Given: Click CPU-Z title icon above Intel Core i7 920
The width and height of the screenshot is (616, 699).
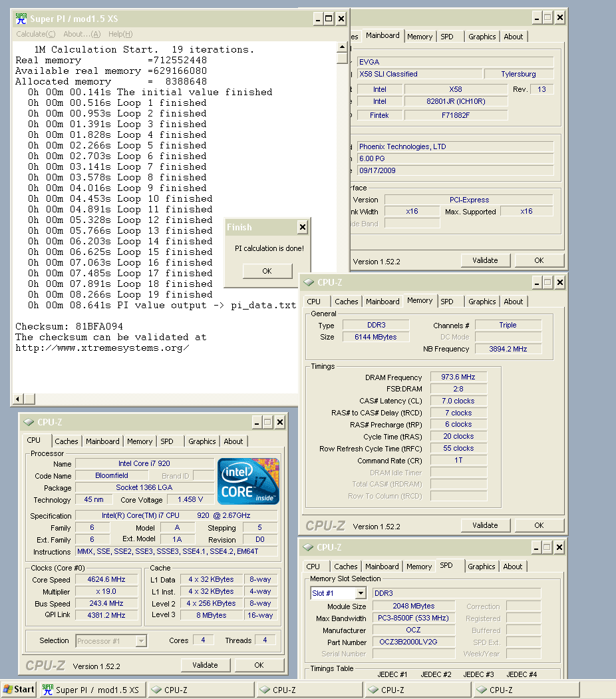Looking at the screenshot, I should pos(29,421).
